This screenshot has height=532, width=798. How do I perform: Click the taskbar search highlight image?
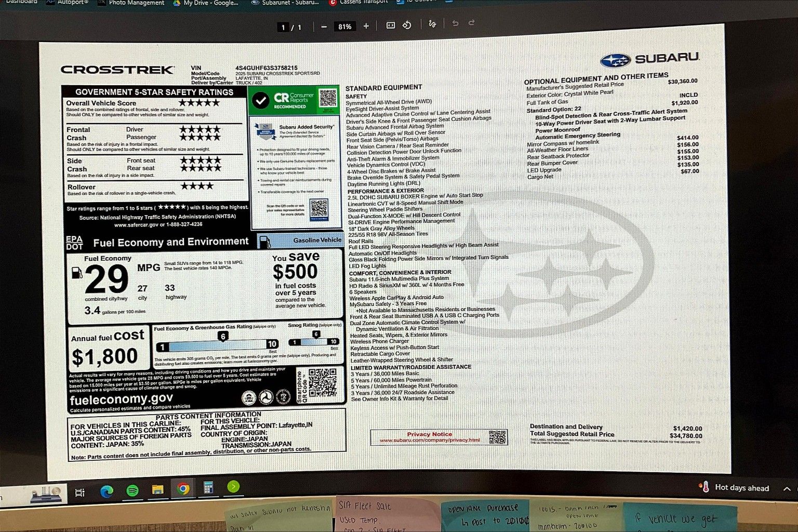pos(46,494)
